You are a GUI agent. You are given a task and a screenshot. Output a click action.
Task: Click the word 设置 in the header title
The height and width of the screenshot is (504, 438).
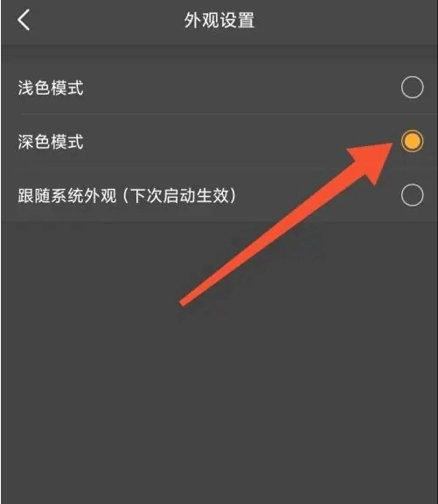coord(237,20)
